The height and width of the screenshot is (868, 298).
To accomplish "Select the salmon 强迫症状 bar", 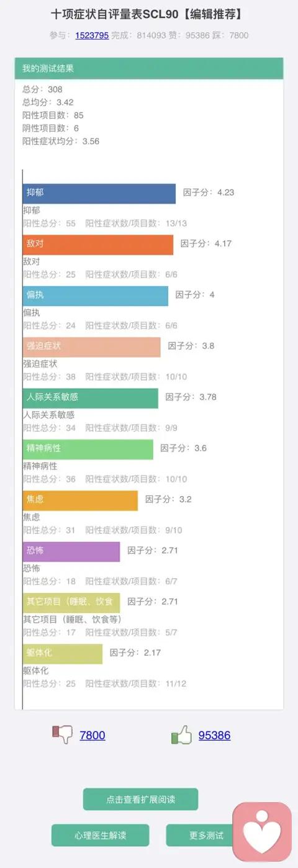I will click(92, 347).
